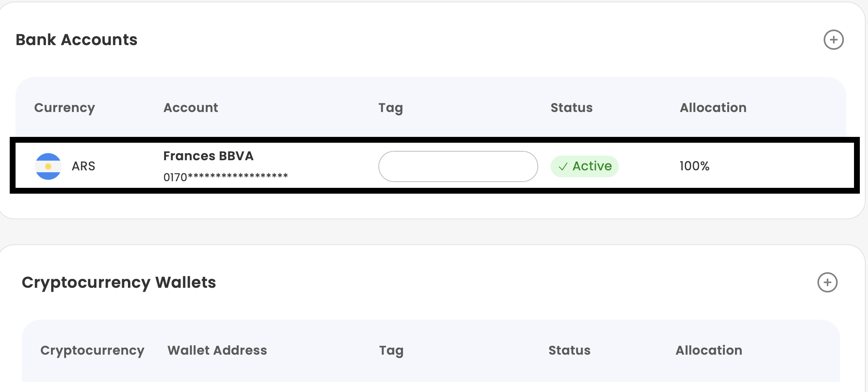Click the Argentina flag icon

click(x=48, y=166)
